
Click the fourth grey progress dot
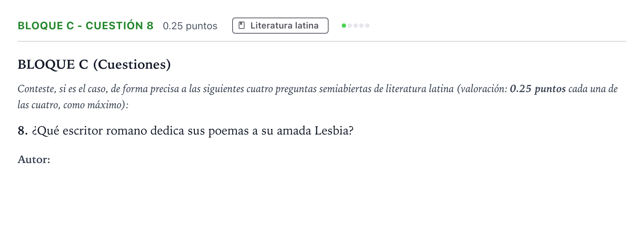[x=361, y=26]
